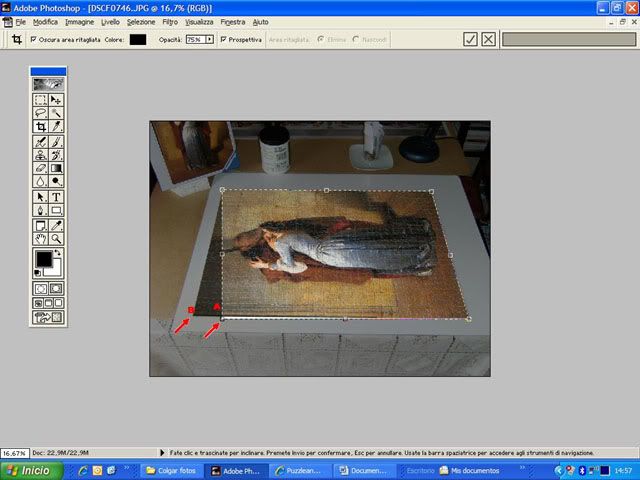Expand Escritorio toolbar overflow chevron
This screenshot has height=480, width=640.
(522, 468)
